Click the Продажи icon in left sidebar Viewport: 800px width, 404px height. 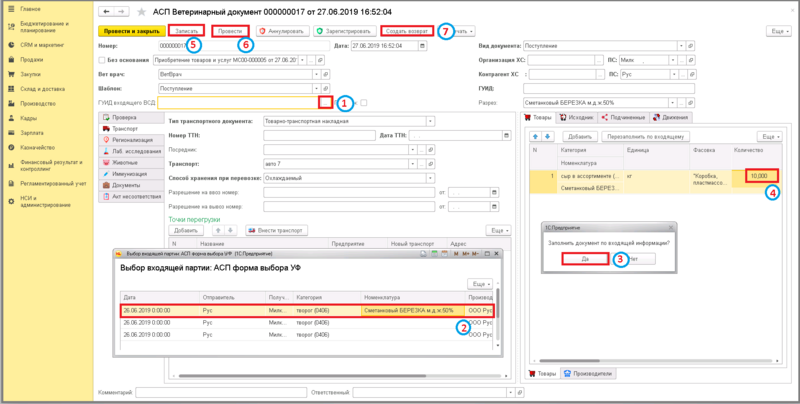(x=10, y=59)
